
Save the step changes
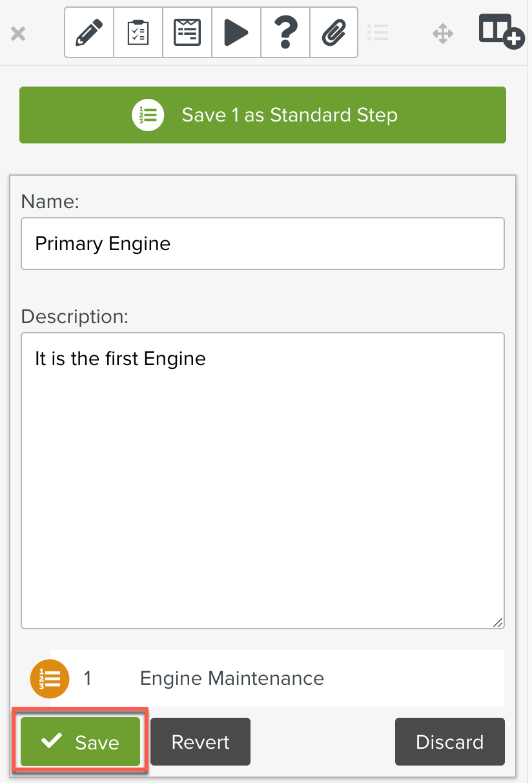81,742
